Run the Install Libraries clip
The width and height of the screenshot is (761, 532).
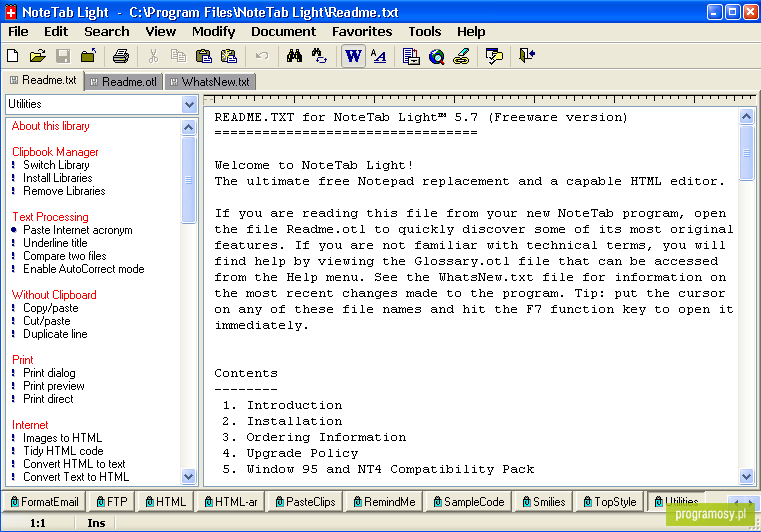58,178
